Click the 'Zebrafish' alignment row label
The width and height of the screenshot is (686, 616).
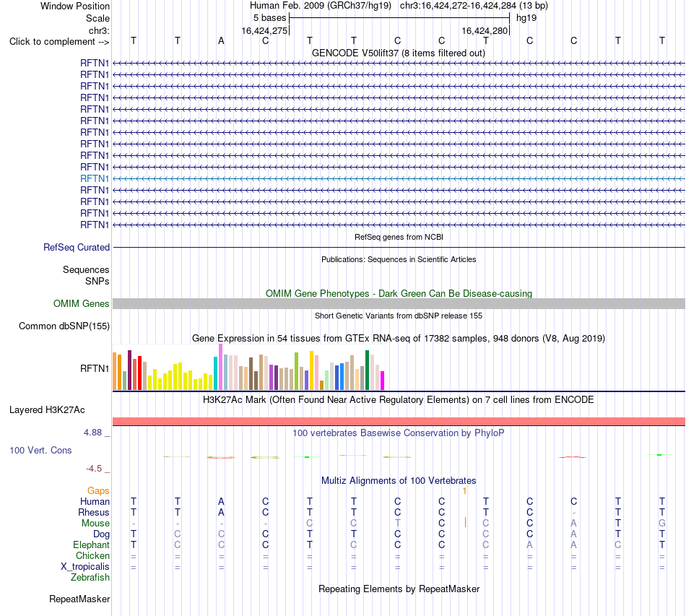[x=90, y=578]
